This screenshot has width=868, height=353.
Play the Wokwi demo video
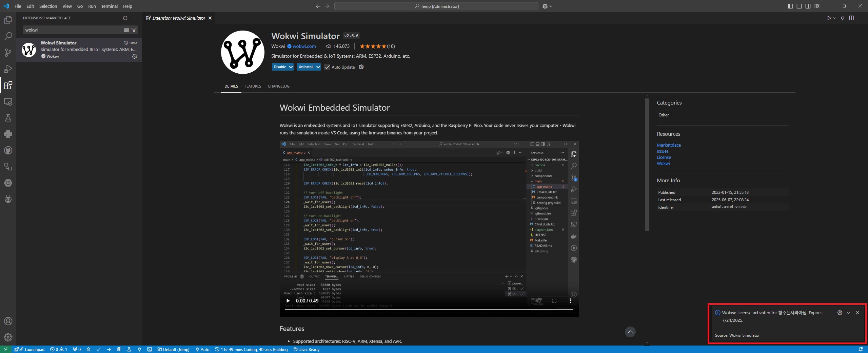288,301
